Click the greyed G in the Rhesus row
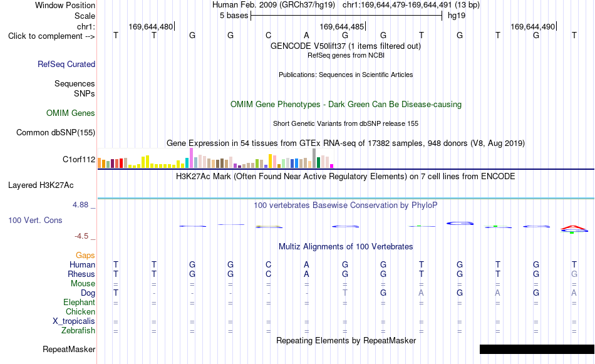 [574, 274]
